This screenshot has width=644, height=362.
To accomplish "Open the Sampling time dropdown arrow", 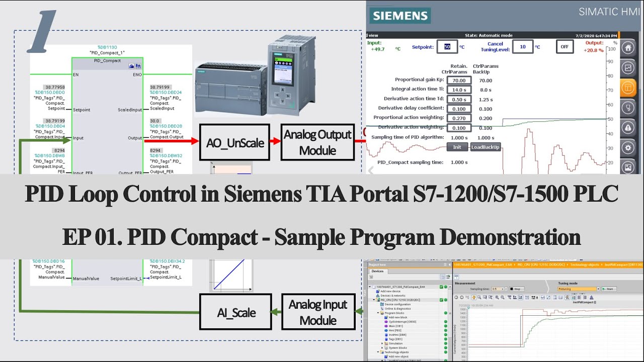I will tap(506, 289).
